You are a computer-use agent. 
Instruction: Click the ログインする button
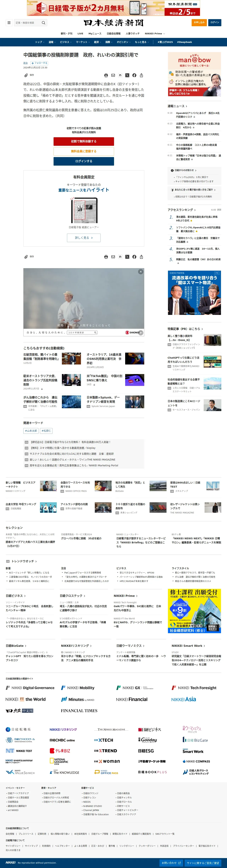point(84,161)
